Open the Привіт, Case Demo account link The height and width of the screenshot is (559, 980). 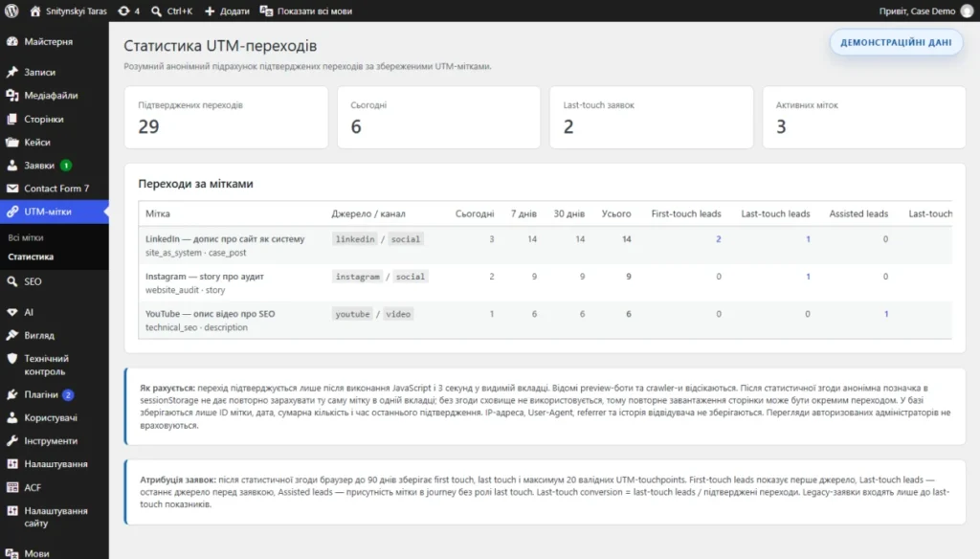click(x=917, y=11)
